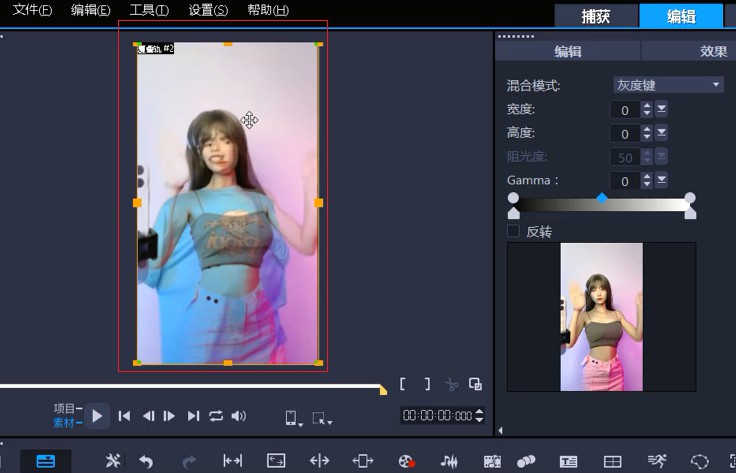Switch to 素材 (clip) playback mode
Screen dimensions: 736x473
[67, 424]
